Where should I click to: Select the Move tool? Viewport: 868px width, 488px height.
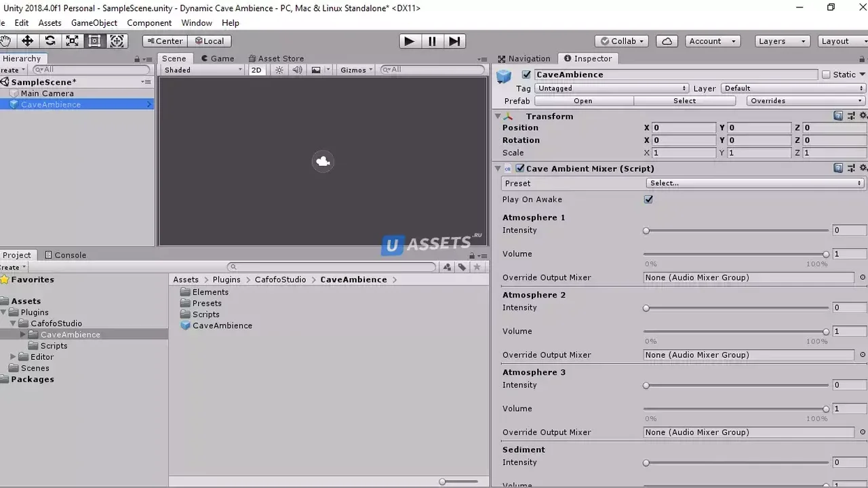pos(28,41)
